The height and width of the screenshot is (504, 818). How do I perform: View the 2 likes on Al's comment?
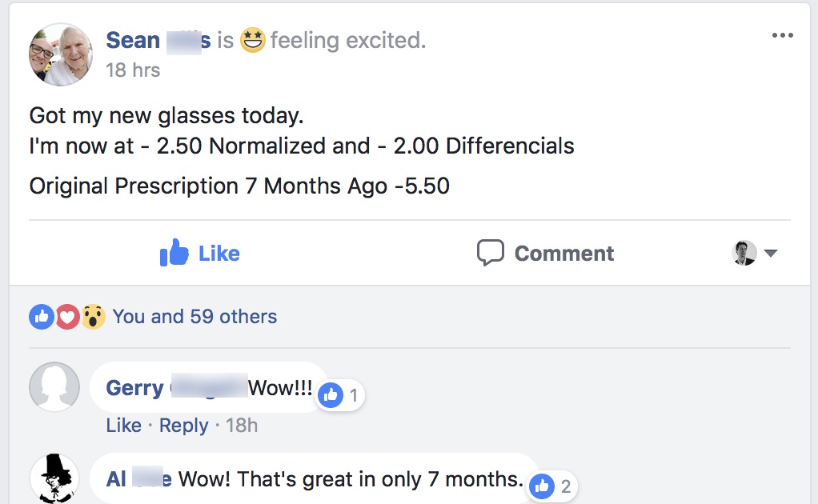pos(553,486)
